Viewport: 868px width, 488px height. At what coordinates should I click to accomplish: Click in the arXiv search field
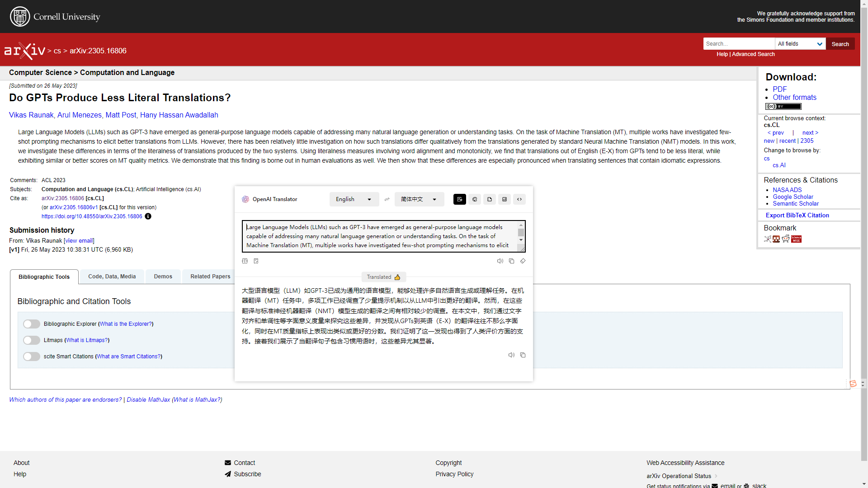(x=739, y=44)
